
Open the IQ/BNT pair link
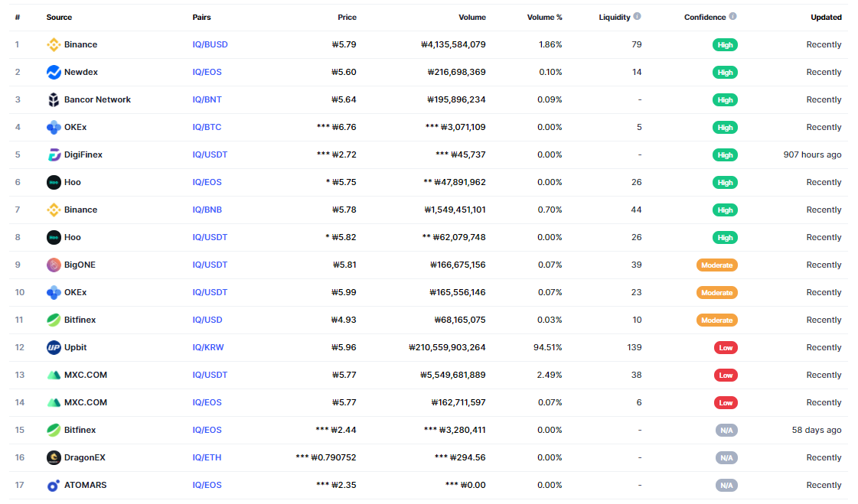coord(207,99)
